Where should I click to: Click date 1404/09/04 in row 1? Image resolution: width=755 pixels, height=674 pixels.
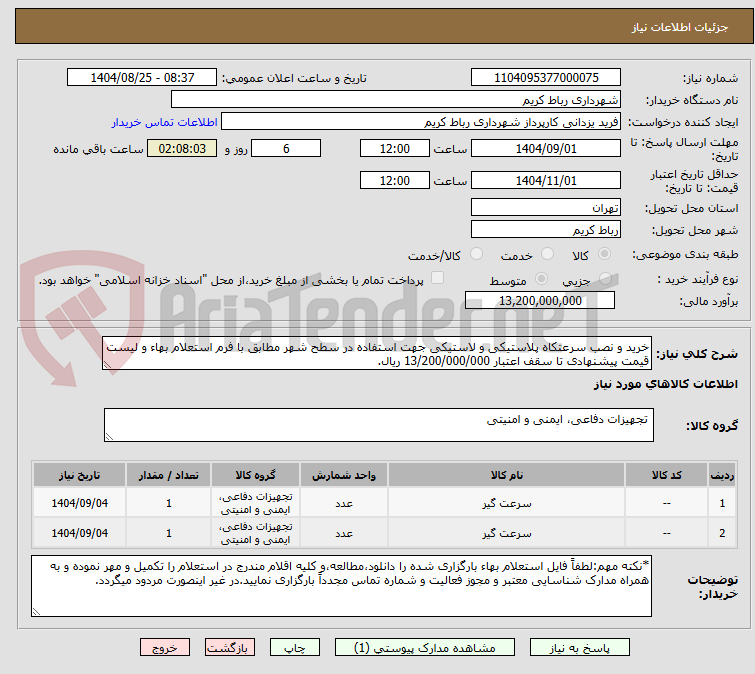79,503
